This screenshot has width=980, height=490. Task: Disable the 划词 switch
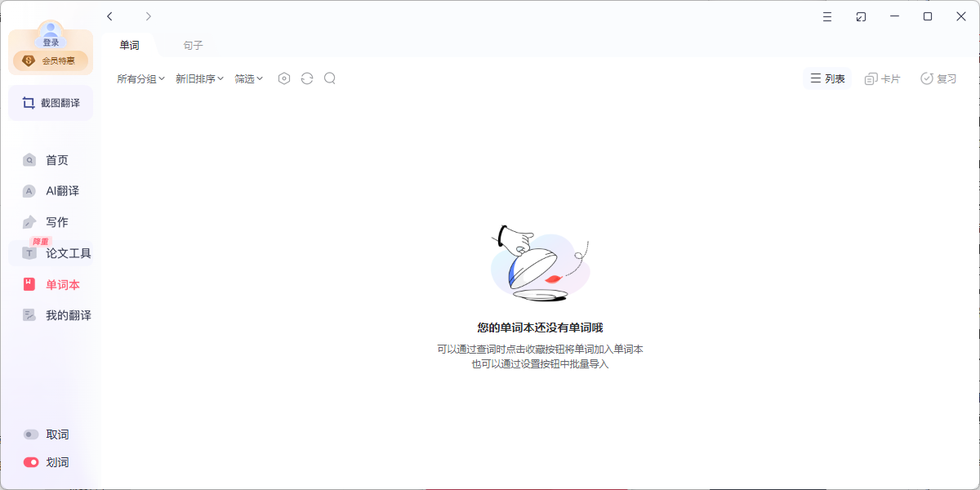click(32, 462)
